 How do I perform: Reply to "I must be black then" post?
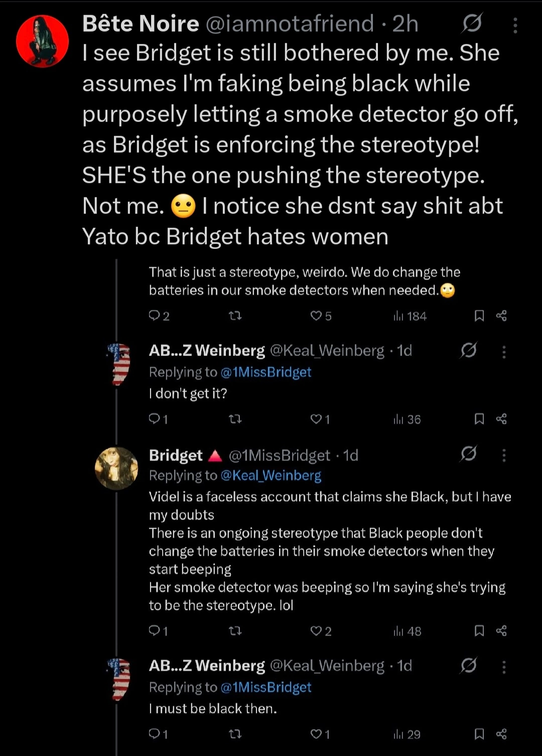pyautogui.click(x=158, y=734)
